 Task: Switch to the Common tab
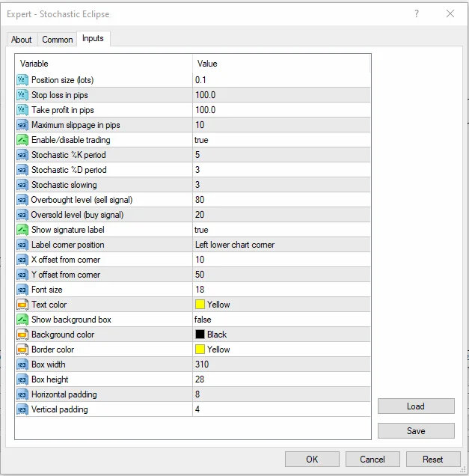58,40
